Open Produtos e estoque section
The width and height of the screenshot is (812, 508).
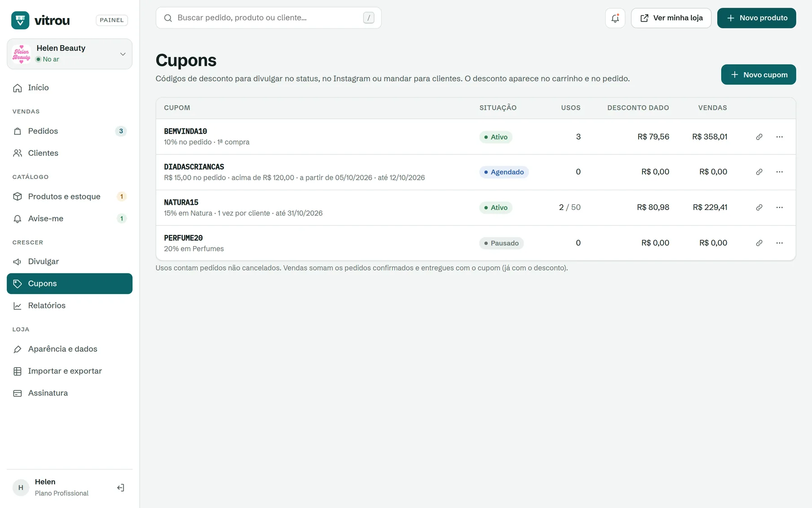[69, 196]
